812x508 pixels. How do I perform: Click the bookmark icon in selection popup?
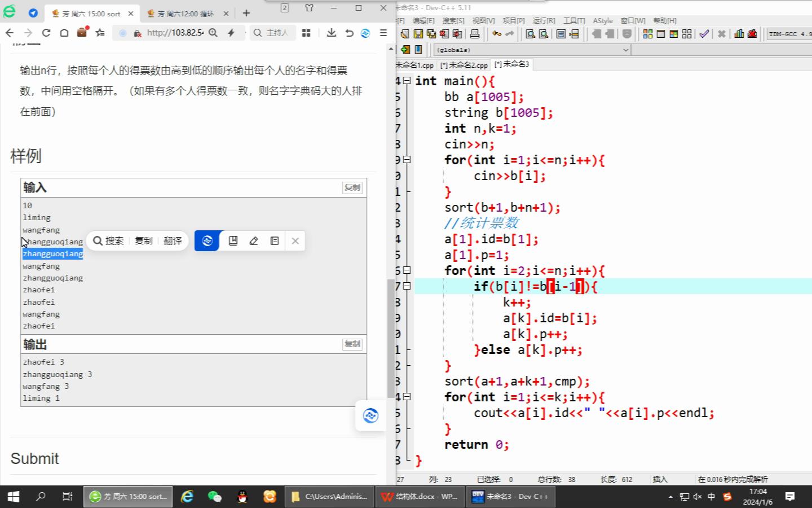(x=233, y=241)
